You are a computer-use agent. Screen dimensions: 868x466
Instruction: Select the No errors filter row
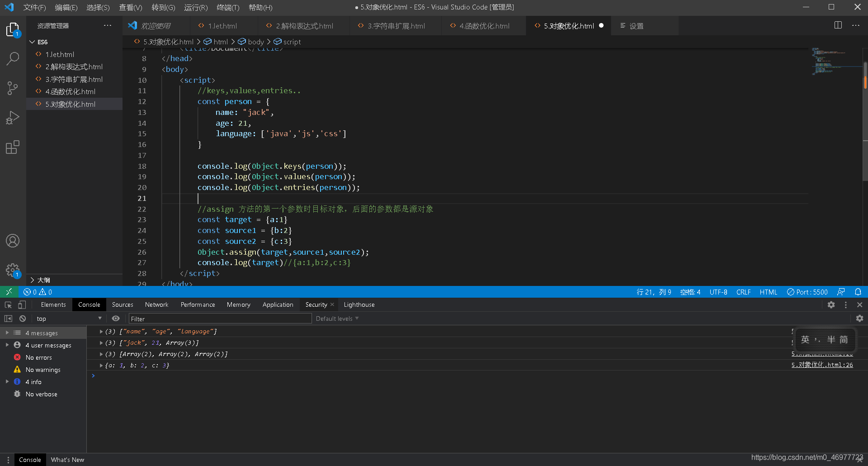click(43, 357)
